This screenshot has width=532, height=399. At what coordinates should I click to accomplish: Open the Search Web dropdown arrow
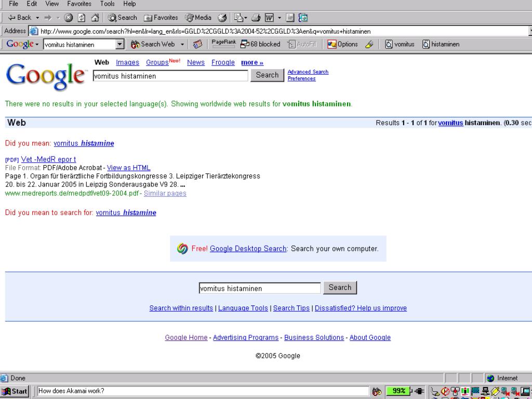[x=182, y=44]
